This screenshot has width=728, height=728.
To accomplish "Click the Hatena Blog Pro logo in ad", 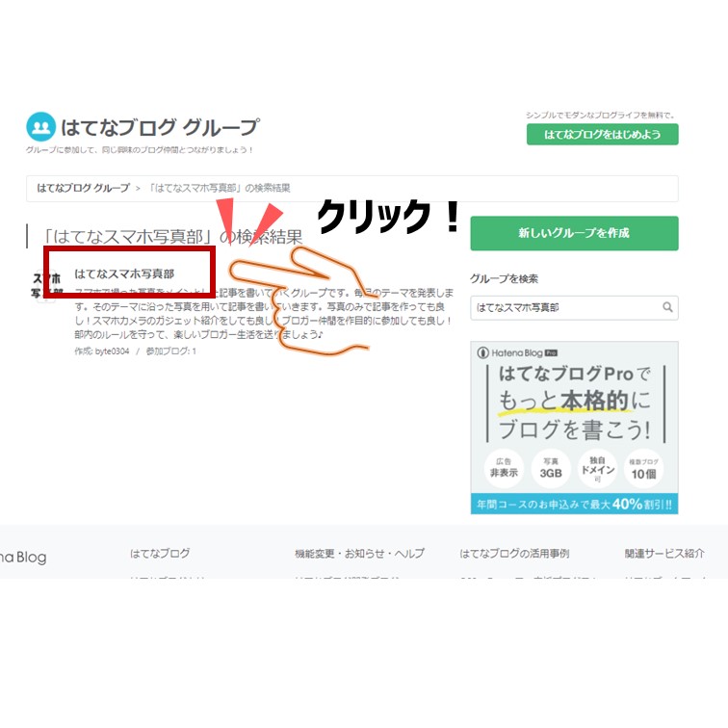I will 517,352.
